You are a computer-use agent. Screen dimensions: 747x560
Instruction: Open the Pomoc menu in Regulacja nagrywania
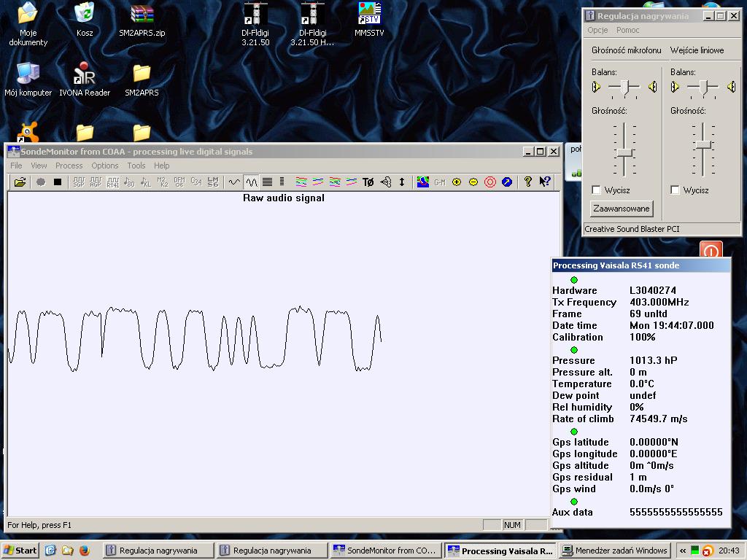coord(627,30)
